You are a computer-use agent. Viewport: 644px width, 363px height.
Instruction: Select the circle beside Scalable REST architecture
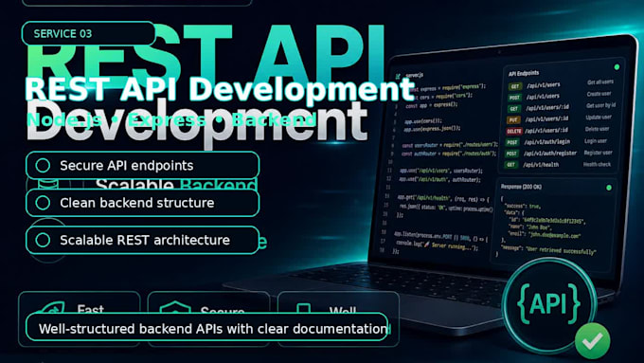point(43,240)
